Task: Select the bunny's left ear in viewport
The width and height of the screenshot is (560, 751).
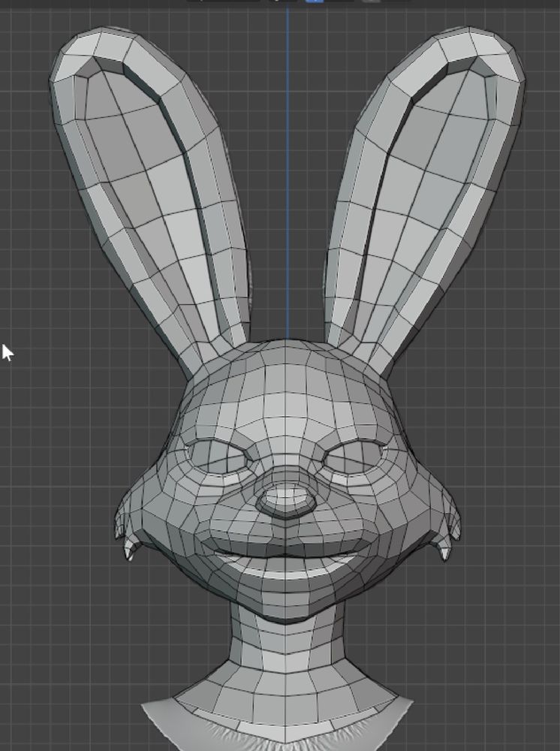Action: pyautogui.click(x=149, y=201)
